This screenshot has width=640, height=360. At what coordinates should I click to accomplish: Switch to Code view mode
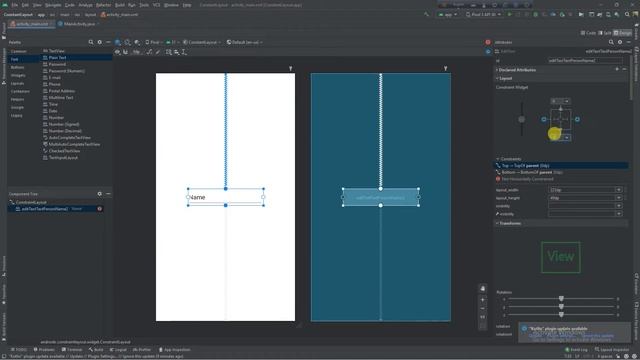[588, 33]
